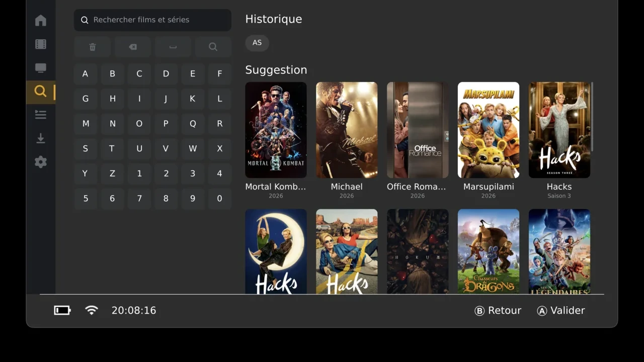The width and height of the screenshot is (644, 362).
Task: Tap letter H key
Action: (x=112, y=99)
